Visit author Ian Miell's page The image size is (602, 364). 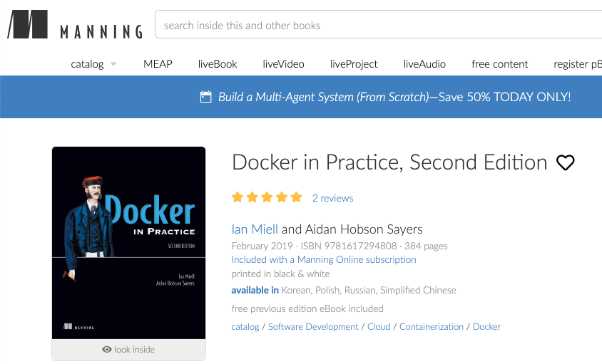pos(255,229)
